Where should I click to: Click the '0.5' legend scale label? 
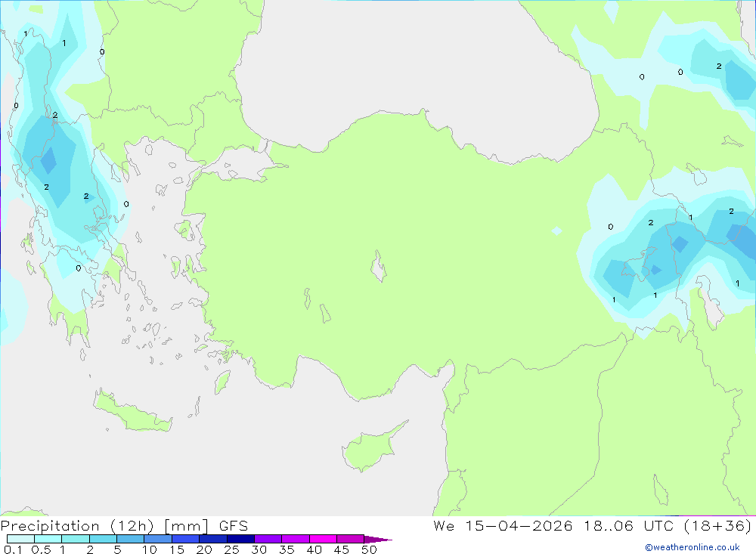pos(41,549)
